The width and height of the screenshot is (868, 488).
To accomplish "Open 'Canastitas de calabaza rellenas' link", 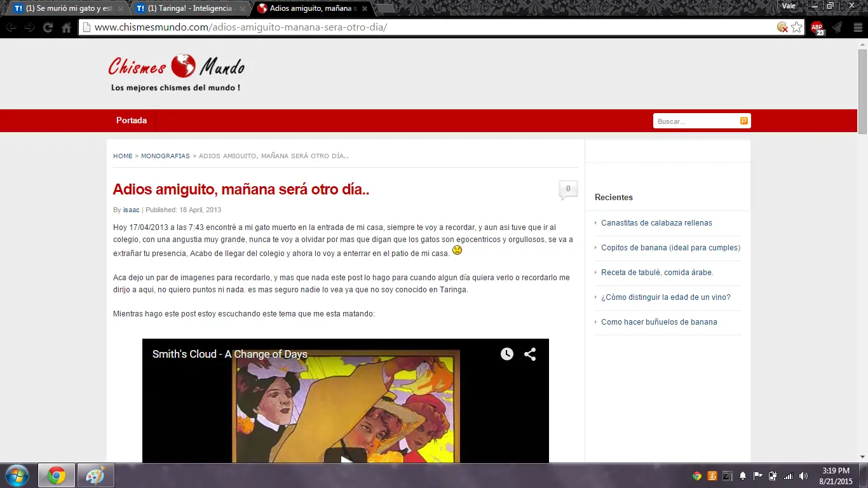I will 656,223.
